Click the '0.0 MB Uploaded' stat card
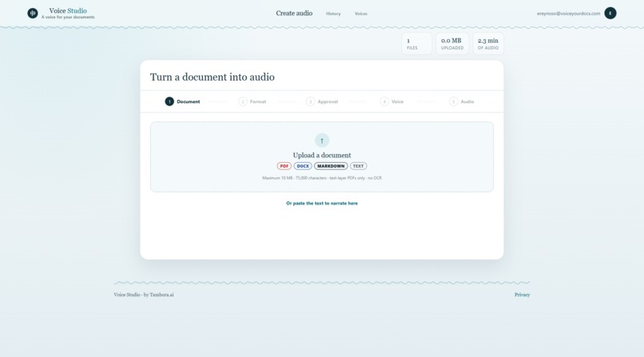The height and width of the screenshot is (357, 644). [452, 43]
